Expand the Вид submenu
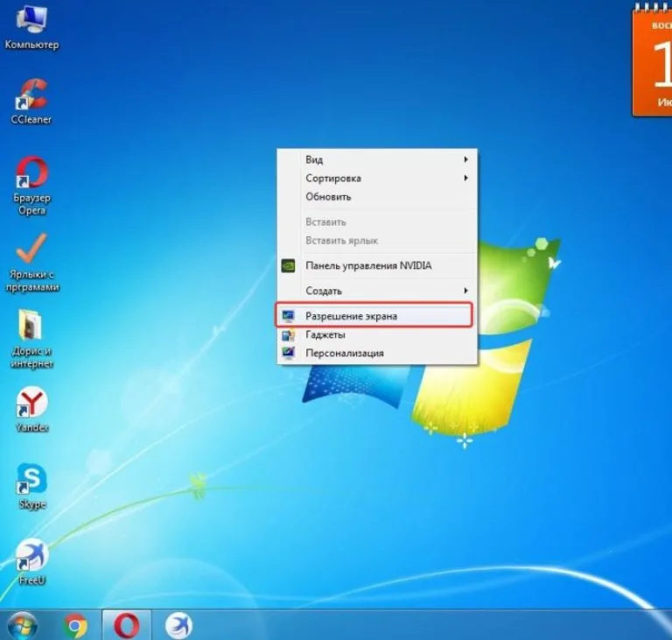Screen dimensions: 672x640 tap(377, 159)
